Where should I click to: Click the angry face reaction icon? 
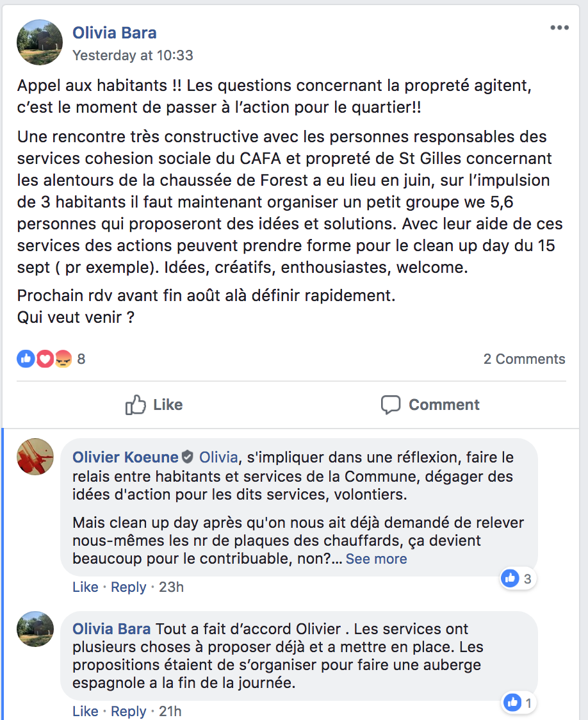63,359
